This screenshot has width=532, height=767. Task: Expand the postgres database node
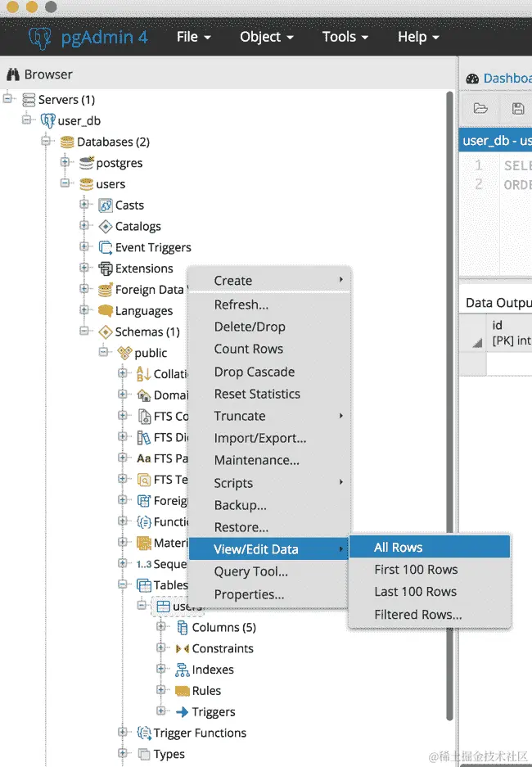pos(65,161)
